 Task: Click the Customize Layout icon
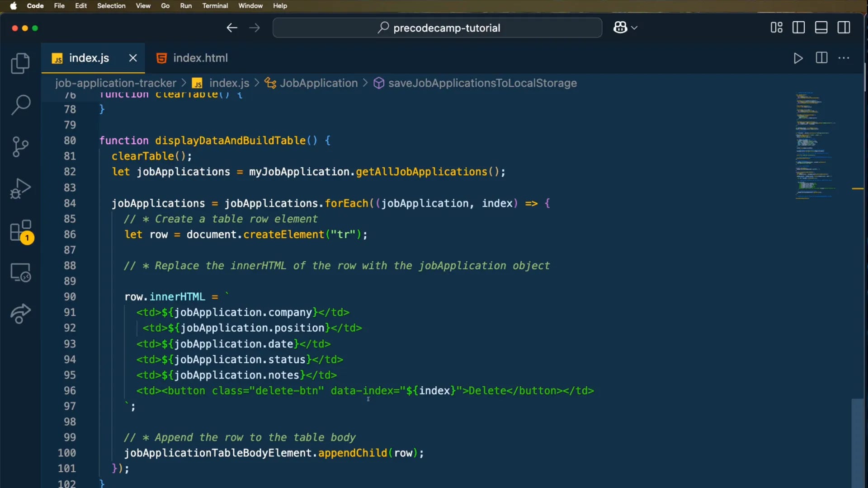(776, 28)
